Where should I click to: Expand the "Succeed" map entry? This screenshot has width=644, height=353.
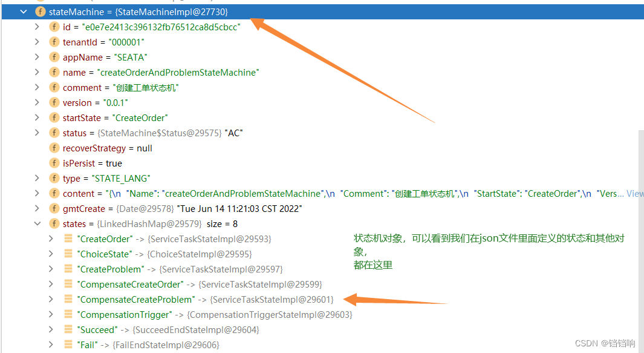[x=51, y=329]
